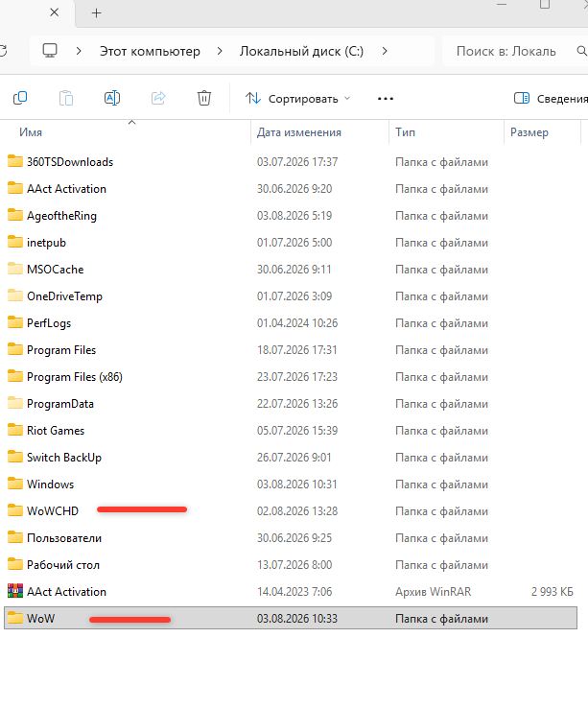Image resolution: width=588 pixels, height=709 pixels.
Task: Click the WoW folder name
Action: (x=40, y=619)
